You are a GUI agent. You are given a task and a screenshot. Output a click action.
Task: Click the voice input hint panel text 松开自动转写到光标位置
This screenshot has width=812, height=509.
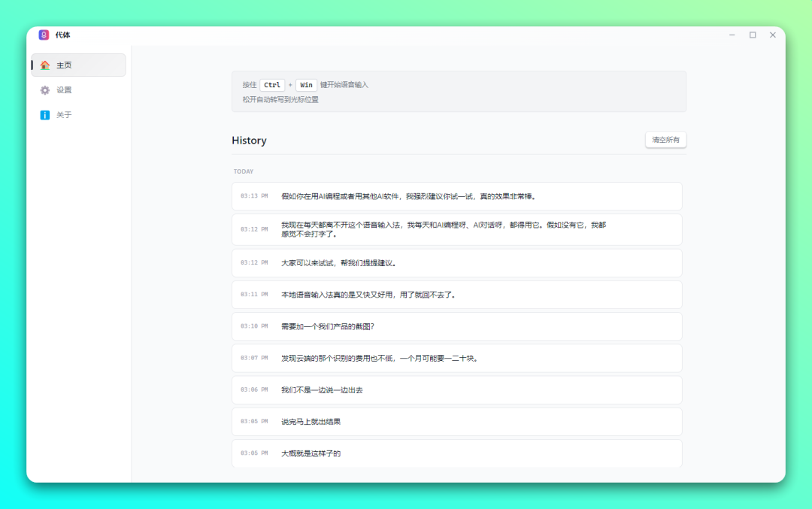(280, 99)
